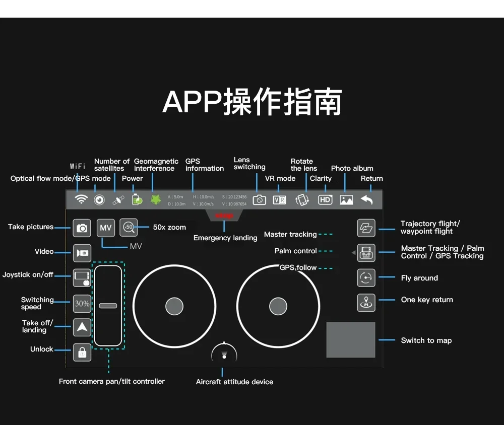Viewport: 504px width, 425px height.
Task: Open the Photo album icon
Action: [x=346, y=200]
